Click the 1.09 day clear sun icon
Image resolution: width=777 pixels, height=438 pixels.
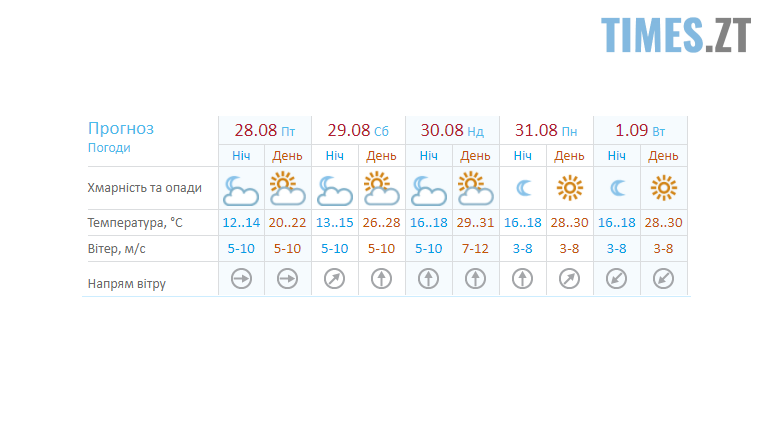(663, 188)
